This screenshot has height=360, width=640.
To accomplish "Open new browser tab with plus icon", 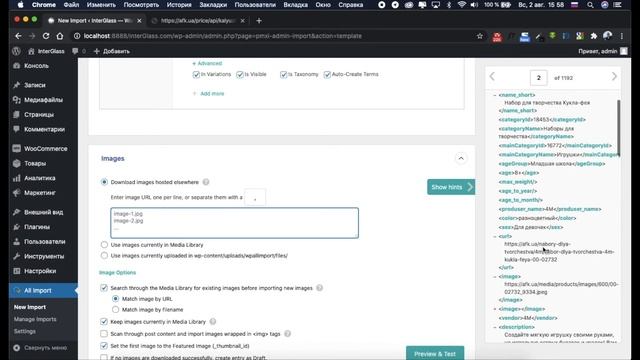I will 259,20.
